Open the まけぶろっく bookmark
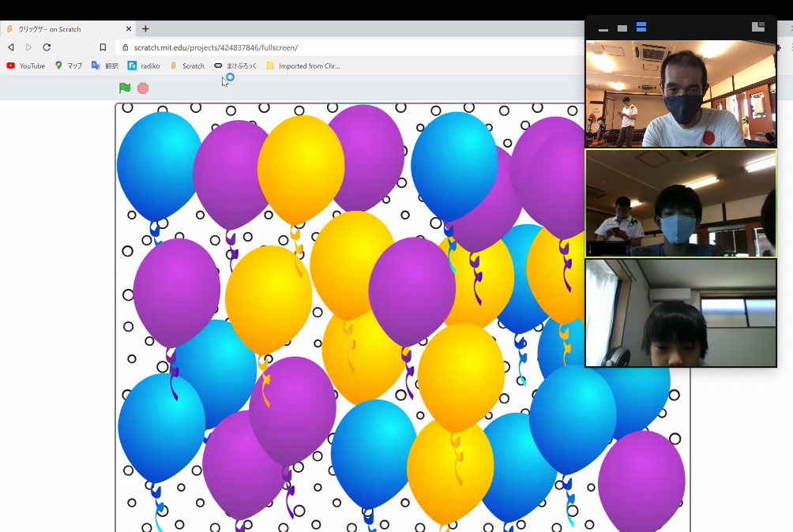 pos(235,66)
